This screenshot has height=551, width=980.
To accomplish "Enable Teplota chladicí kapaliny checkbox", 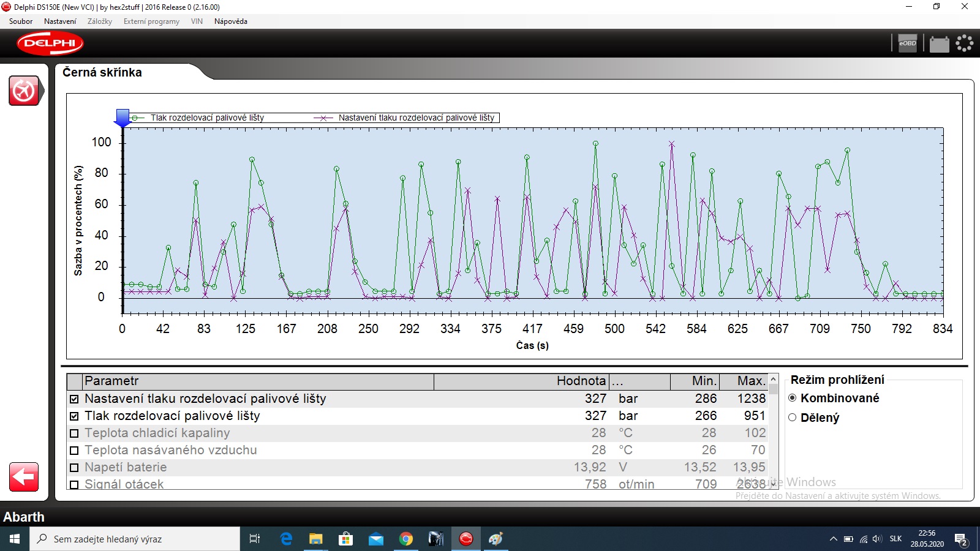I will tap(75, 433).
